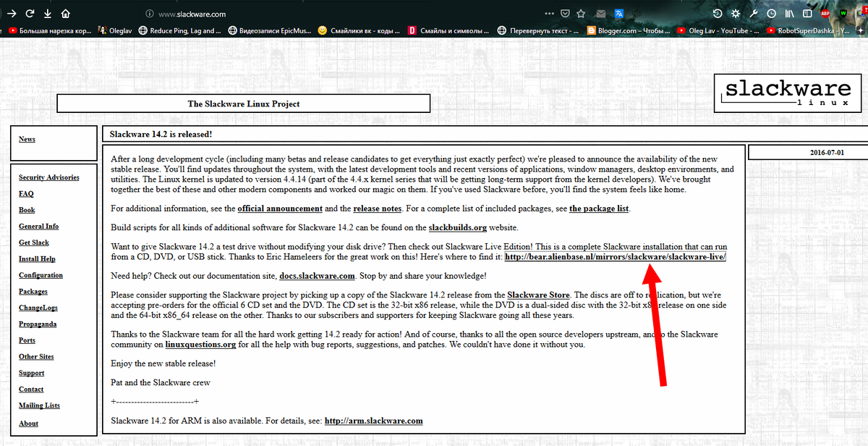Viewport: 868px width, 446px height.
Task: Open Book in the sidebar
Action: click(27, 210)
